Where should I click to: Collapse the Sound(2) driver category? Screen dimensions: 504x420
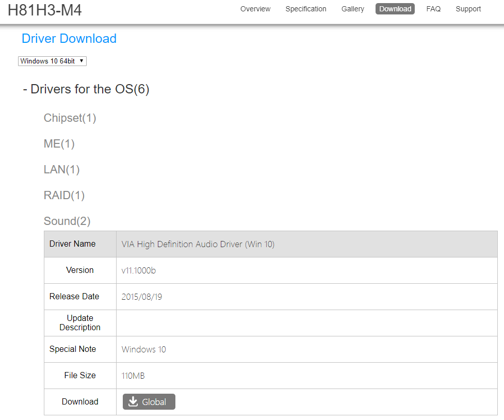point(67,221)
